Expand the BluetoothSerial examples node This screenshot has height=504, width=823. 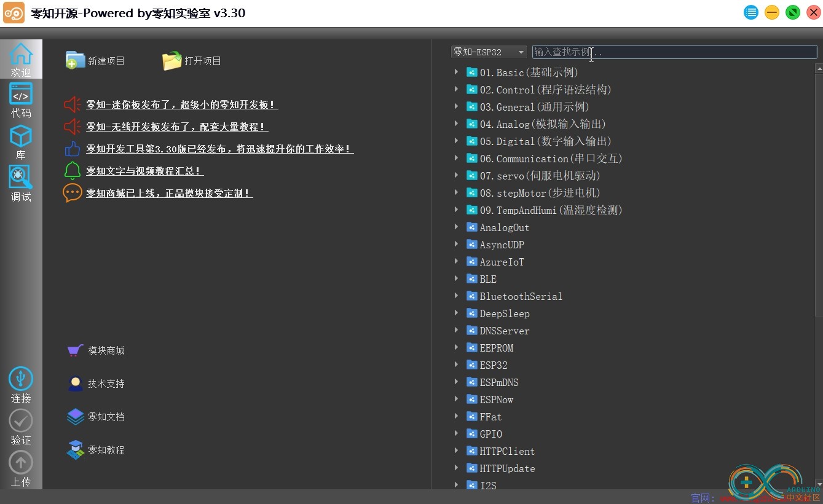click(x=456, y=296)
